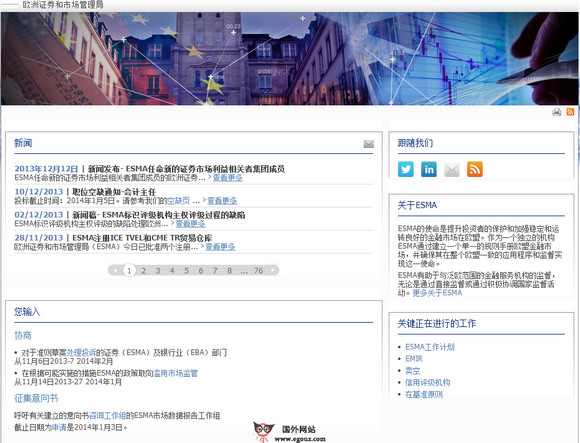The width and height of the screenshot is (580, 443).
Task: Click 查看更多 under the 02/12/2013 news
Action: pos(190,224)
